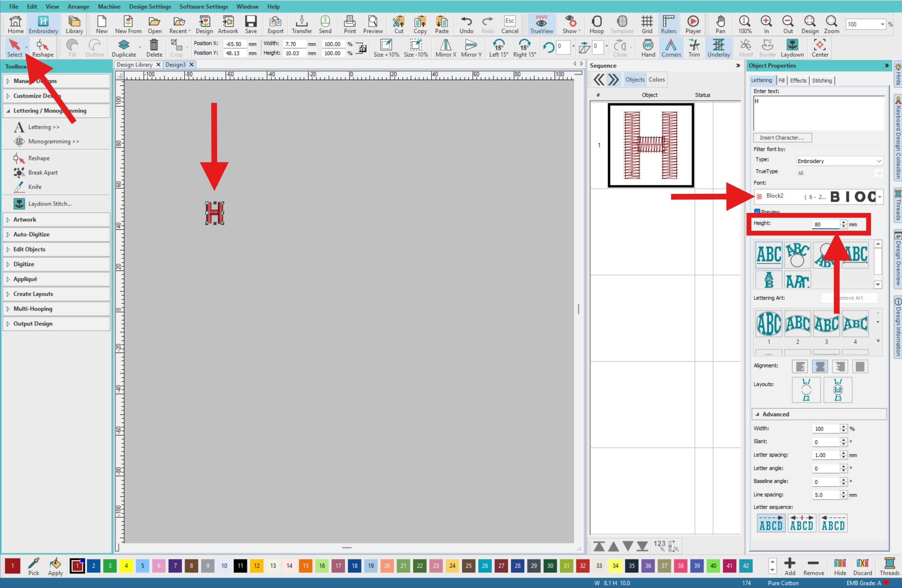Expand the Digitize section

(57, 264)
